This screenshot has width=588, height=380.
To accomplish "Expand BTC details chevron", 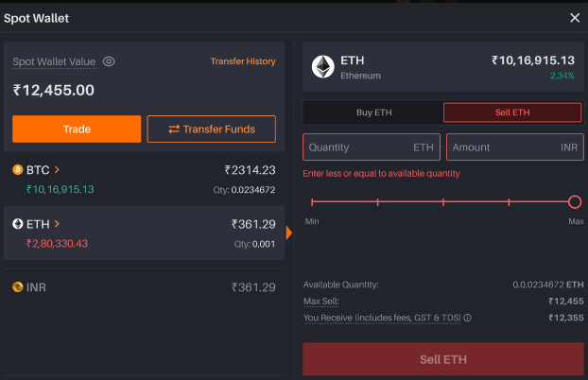I will pyautogui.click(x=57, y=170).
